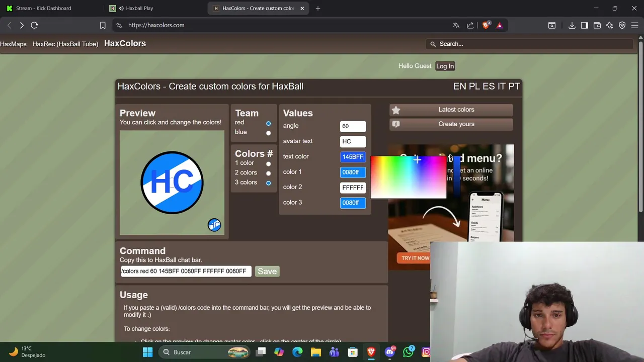Open Discord from the taskbar

390,352
